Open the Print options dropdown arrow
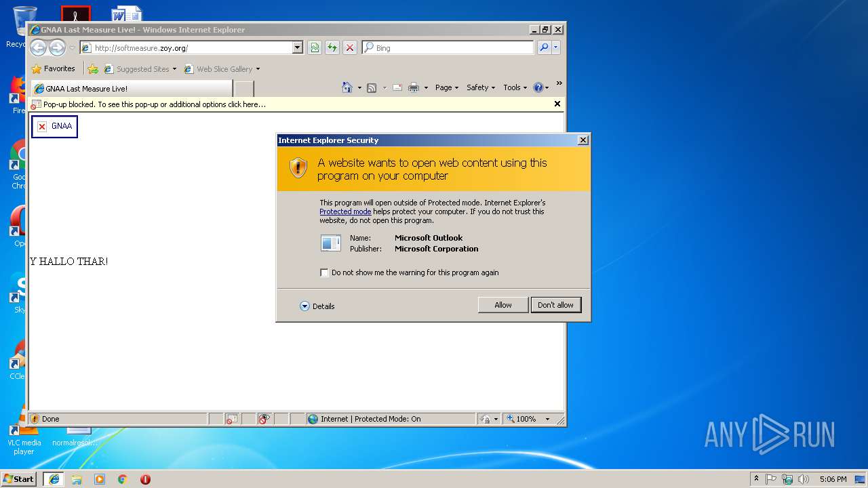Screen dimensions: 868x488 pos(426,87)
